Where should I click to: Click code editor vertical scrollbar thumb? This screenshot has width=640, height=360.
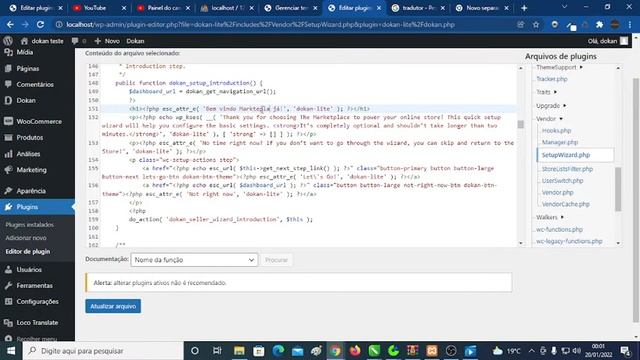(520, 124)
